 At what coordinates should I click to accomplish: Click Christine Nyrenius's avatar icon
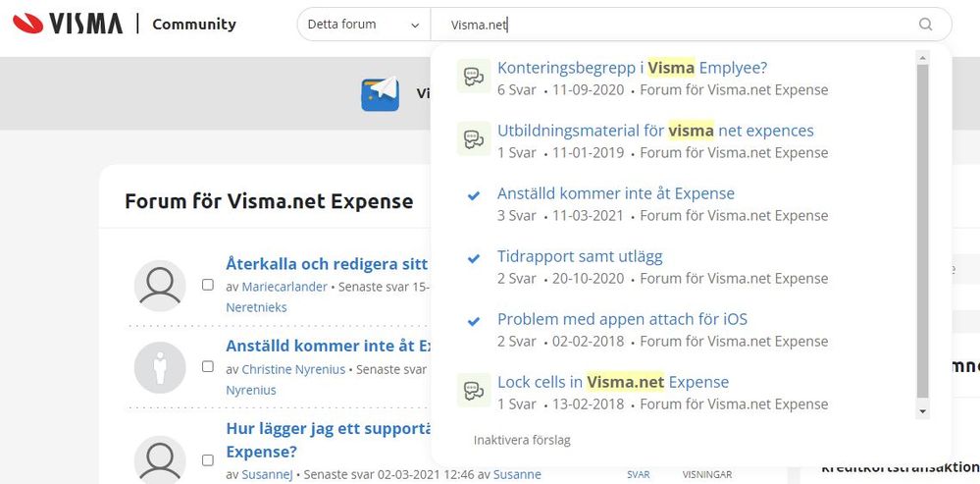tap(160, 368)
